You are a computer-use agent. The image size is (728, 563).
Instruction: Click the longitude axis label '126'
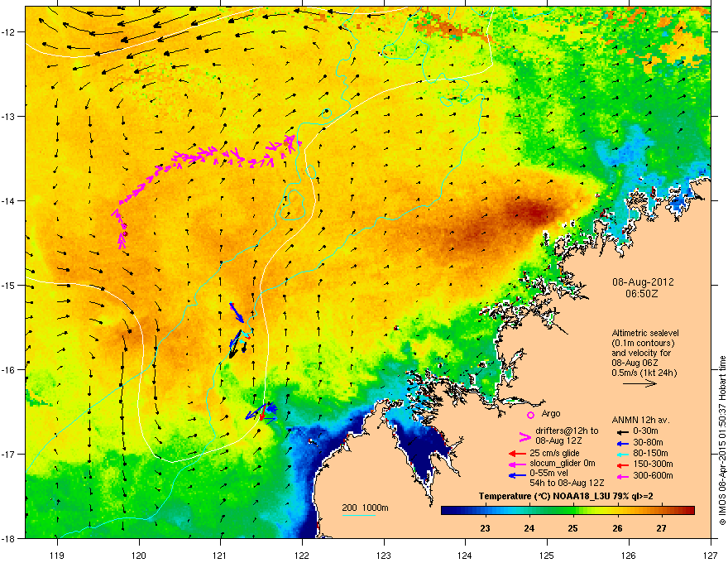click(629, 555)
